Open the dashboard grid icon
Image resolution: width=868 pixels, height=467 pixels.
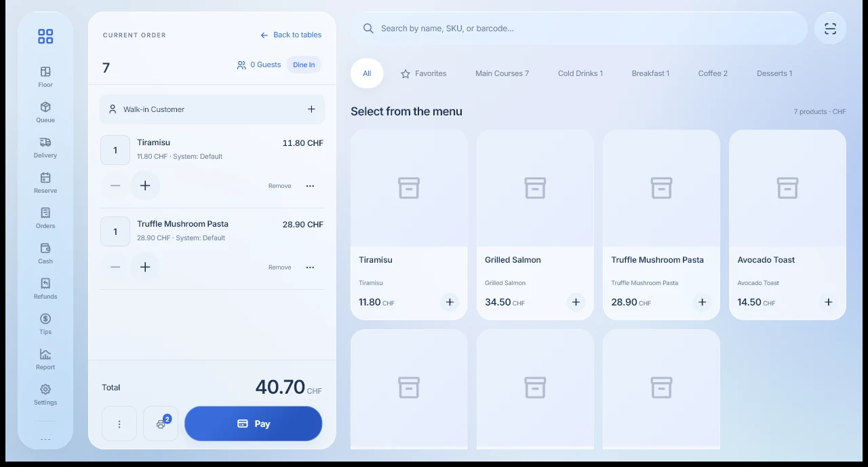45,36
